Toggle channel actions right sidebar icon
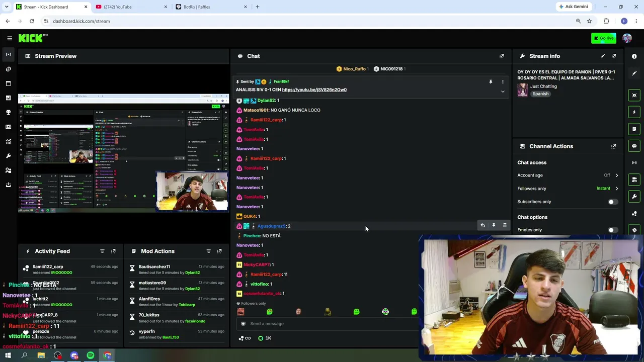The image size is (644, 362). (634, 179)
